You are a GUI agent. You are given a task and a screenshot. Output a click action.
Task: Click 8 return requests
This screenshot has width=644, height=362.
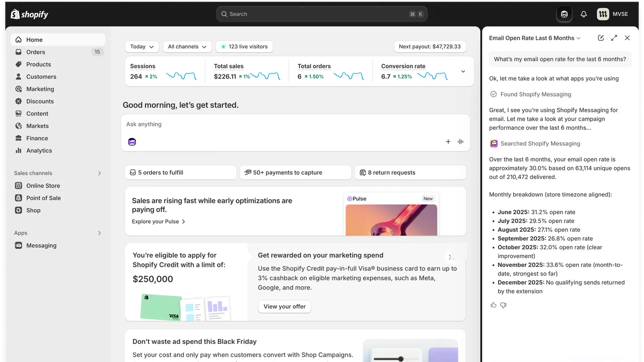tap(411, 172)
